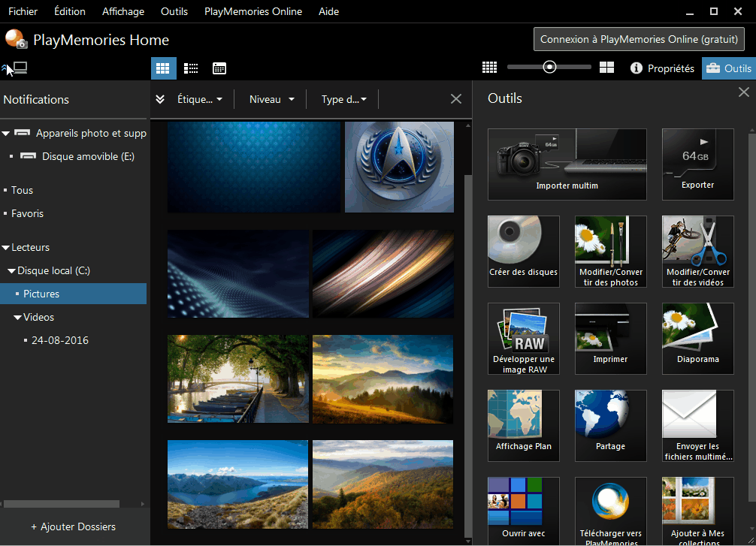Image resolution: width=756 pixels, height=546 pixels.
Task: Open the PlayMemories Online menu
Action: (253, 11)
